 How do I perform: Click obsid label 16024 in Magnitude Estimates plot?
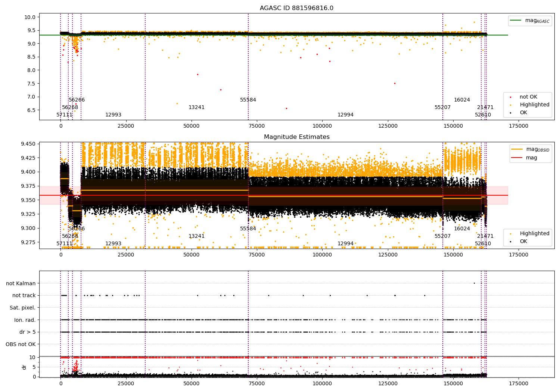click(462, 229)
